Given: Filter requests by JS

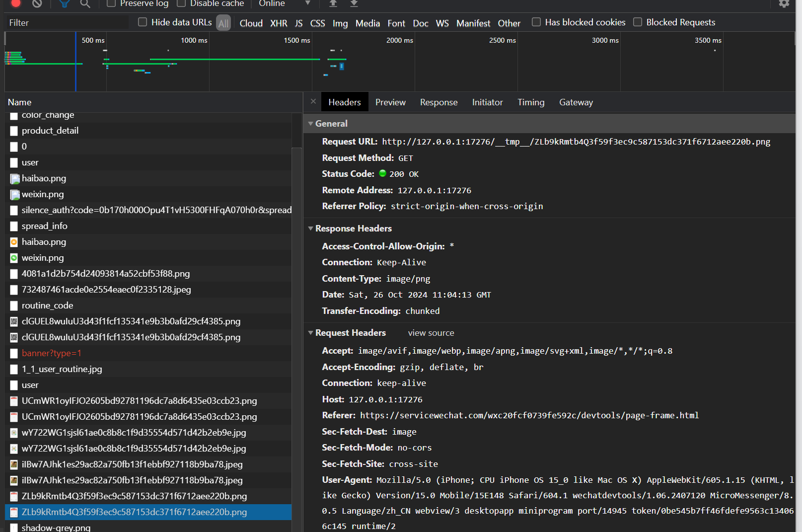Looking at the screenshot, I should [x=298, y=23].
